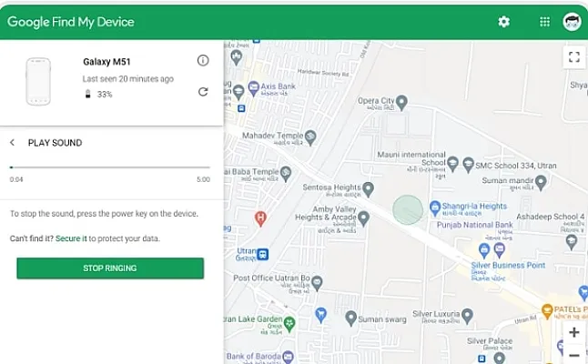This screenshot has height=364, width=588.
Task: Click Post Office Uatran mail marker
Action: pos(318,283)
